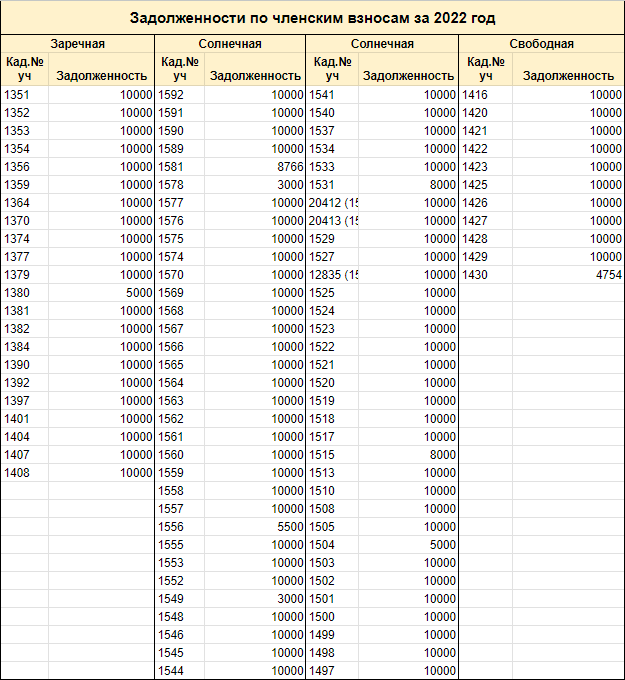Select the 8000 debt for plot 1515
The width and height of the screenshot is (625, 680).
tap(409, 455)
